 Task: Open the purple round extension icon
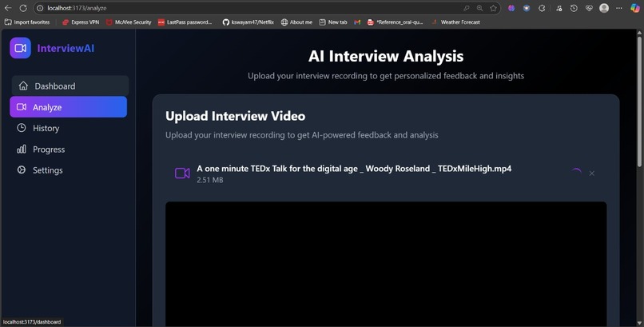(511, 8)
